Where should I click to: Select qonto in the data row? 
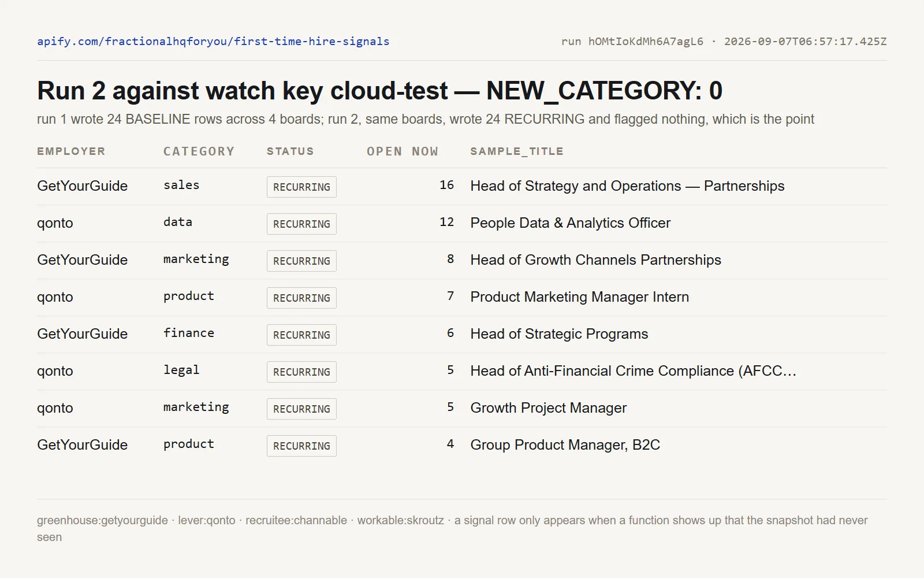55,223
